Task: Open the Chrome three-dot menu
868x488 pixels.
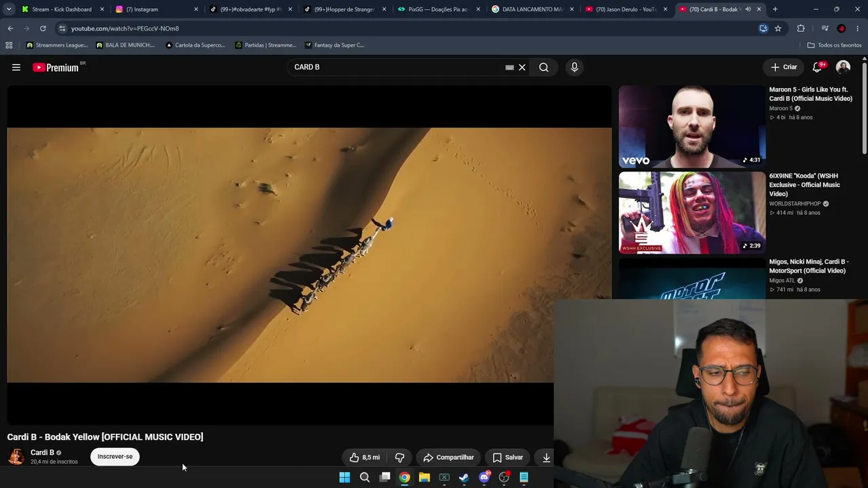Action: tap(858, 28)
